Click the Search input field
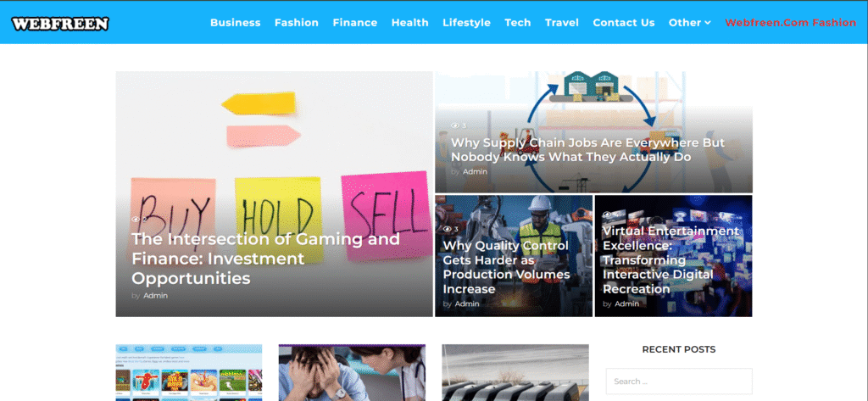 (x=678, y=382)
